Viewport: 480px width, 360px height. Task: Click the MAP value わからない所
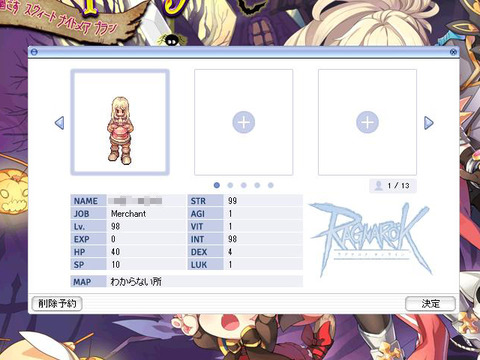coord(136,282)
